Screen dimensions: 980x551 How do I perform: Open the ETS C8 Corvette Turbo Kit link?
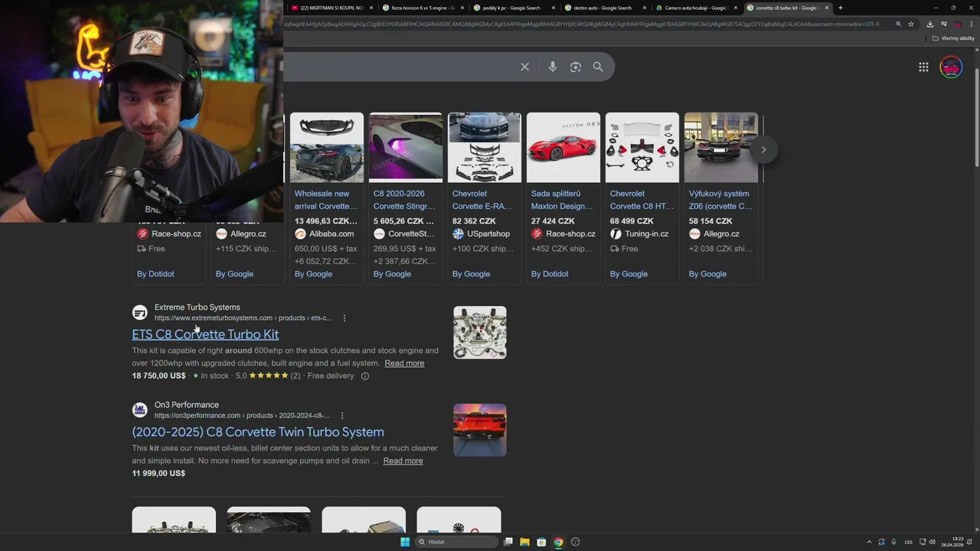[205, 334]
